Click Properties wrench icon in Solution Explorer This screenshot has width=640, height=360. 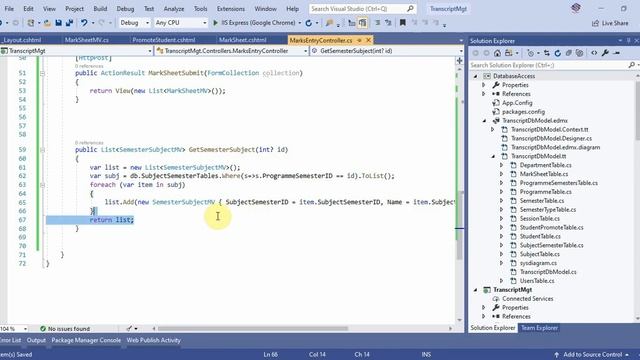click(x=605, y=53)
